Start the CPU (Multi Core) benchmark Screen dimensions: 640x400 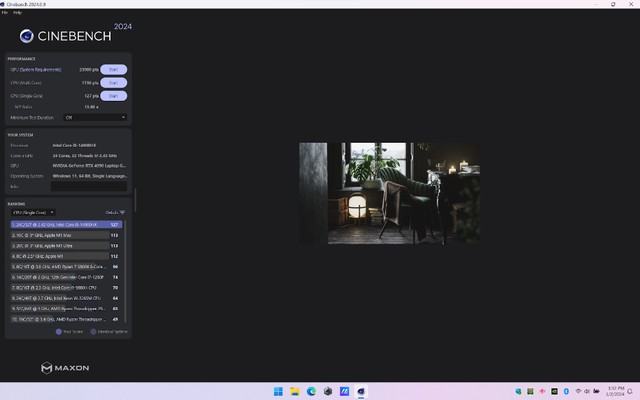tap(113, 83)
